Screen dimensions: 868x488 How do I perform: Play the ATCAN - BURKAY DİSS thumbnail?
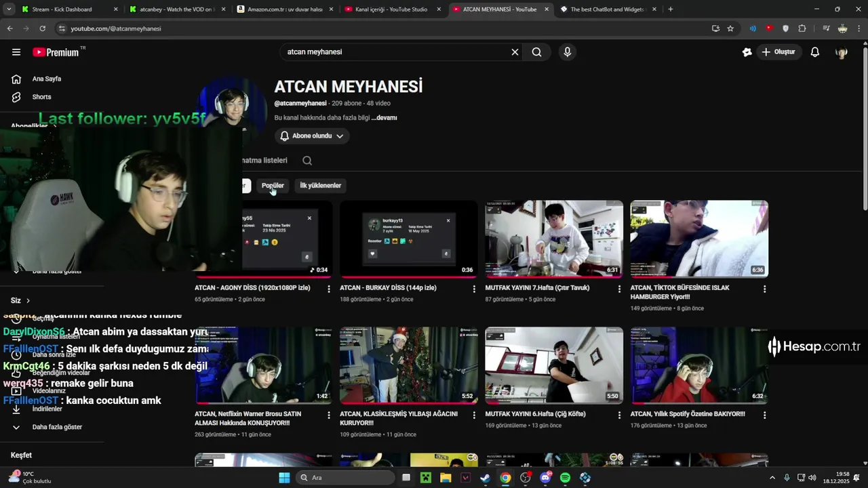click(409, 239)
